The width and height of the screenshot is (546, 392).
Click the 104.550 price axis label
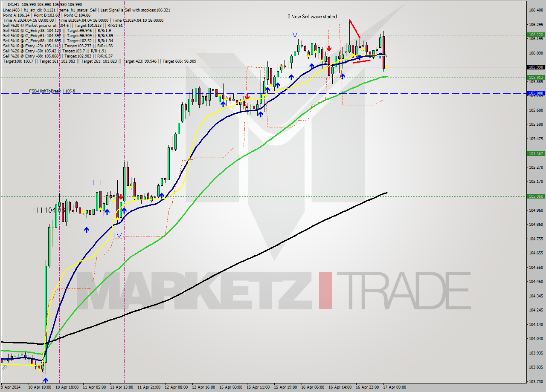tap(536, 267)
